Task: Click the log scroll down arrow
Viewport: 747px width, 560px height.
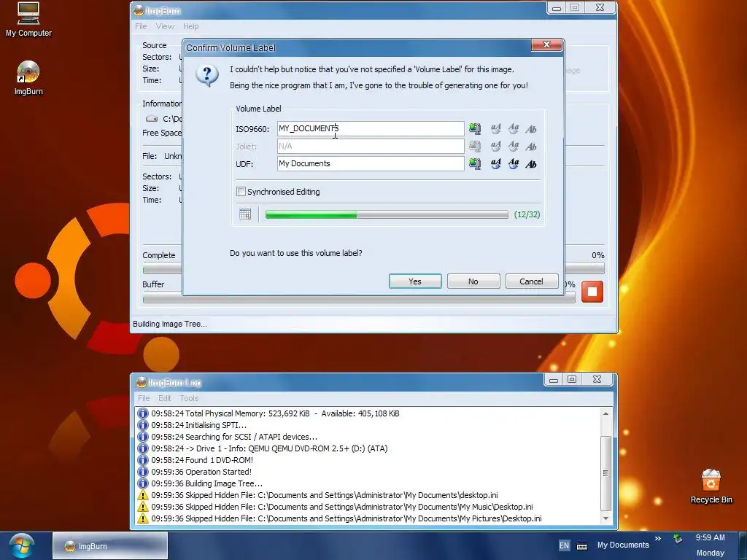Action: click(x=606, y=518)
